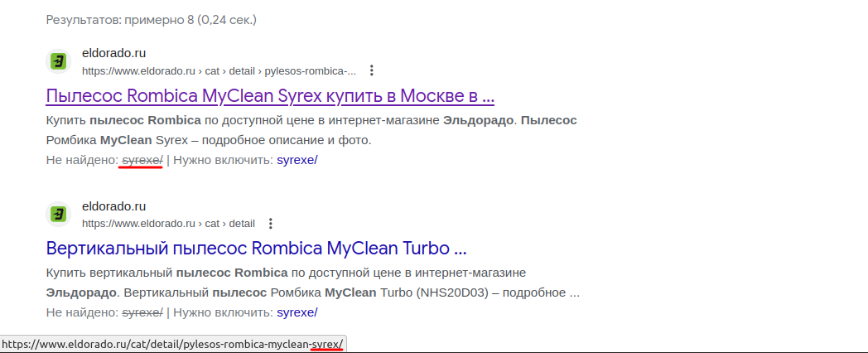Click the Eldorado favicon of the first result
Screen dimensions: 868x353
tap(59, 61)
